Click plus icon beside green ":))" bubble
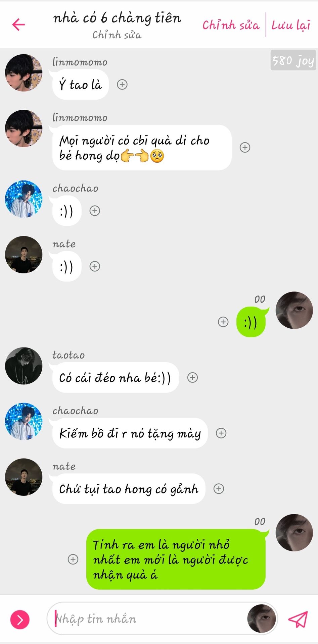The height and width of the screenshot is (644, 318). click(x=223, y=322)
